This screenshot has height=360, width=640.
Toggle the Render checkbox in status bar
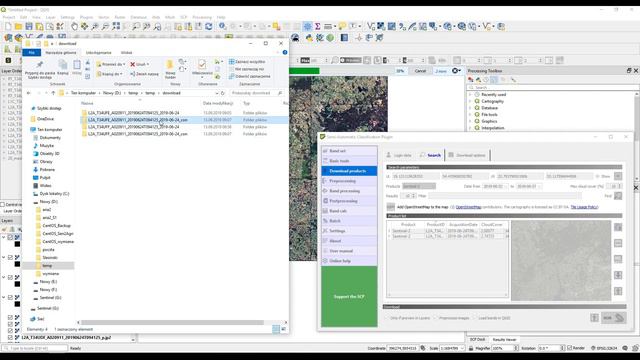(x=570, y=348)
